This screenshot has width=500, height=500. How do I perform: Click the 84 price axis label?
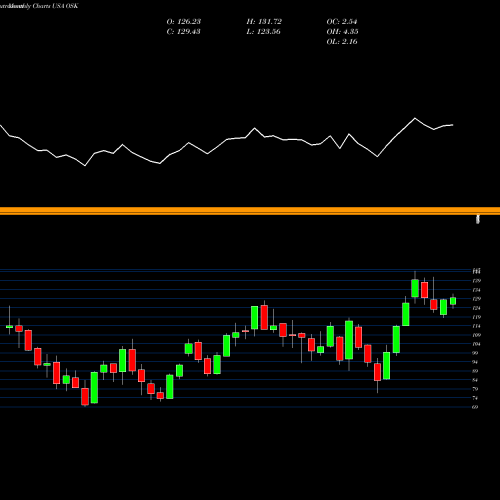tap(475, 380)
